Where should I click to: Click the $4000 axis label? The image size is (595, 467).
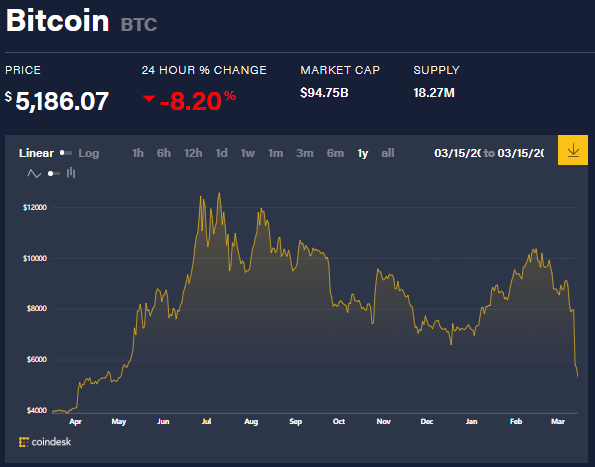coord(37,410)
